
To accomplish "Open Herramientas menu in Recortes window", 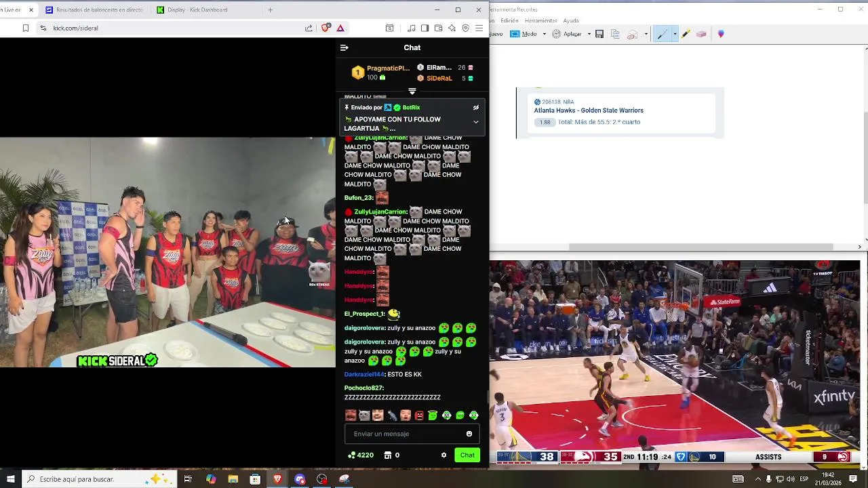I will (x=541, y=21).
